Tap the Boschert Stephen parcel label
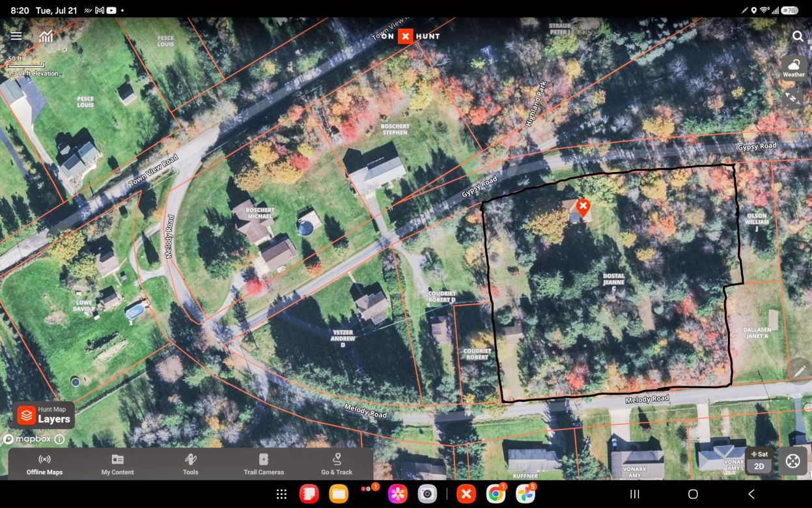This screenshot has width=812, height=508. coord(395,129)
